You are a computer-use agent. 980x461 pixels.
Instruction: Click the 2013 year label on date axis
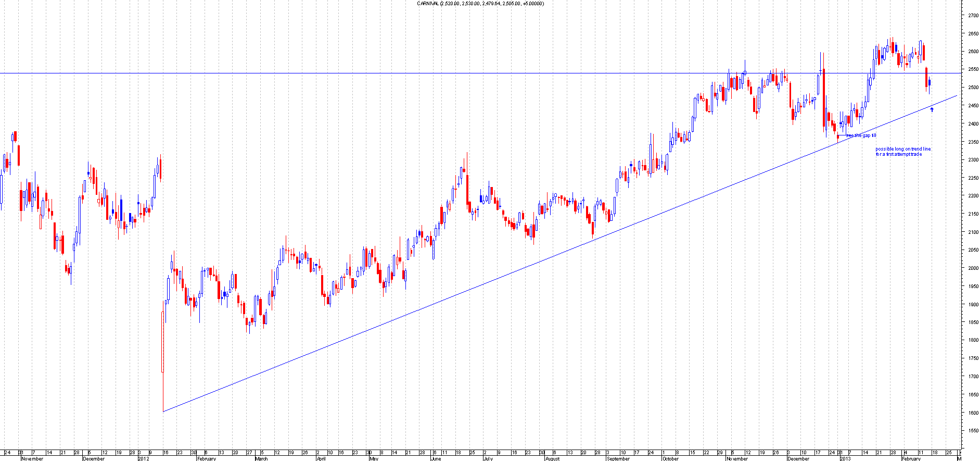click(x=846, y=458)
